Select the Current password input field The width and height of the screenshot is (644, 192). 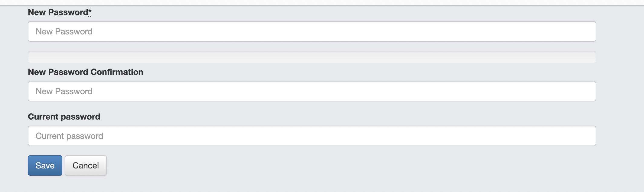coord(312,136)
